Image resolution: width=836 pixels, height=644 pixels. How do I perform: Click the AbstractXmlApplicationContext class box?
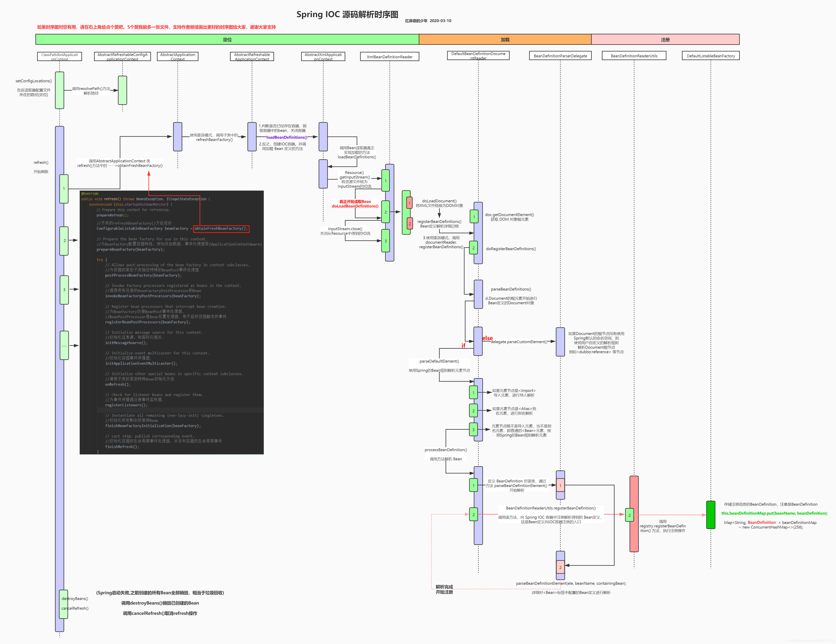[x=323, y=57]
